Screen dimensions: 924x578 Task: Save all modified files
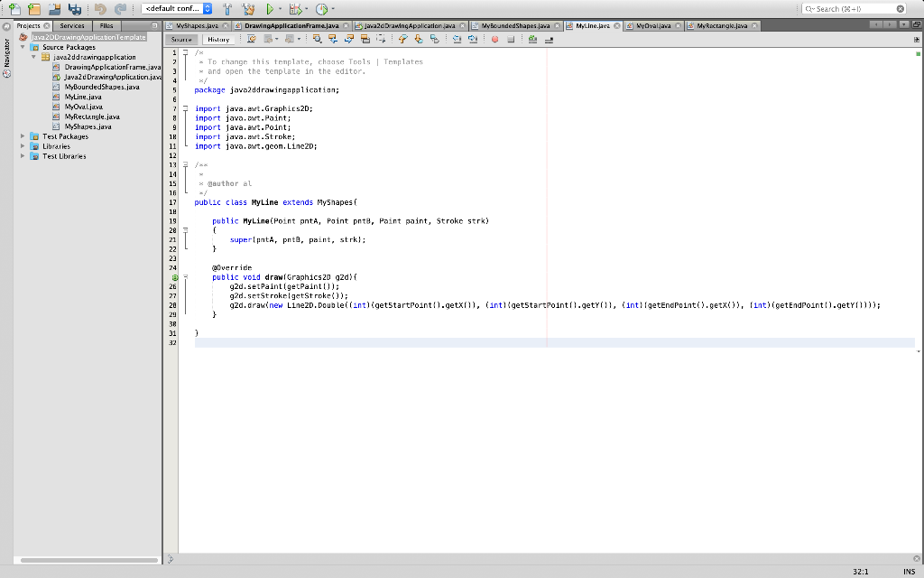[77, 8]
